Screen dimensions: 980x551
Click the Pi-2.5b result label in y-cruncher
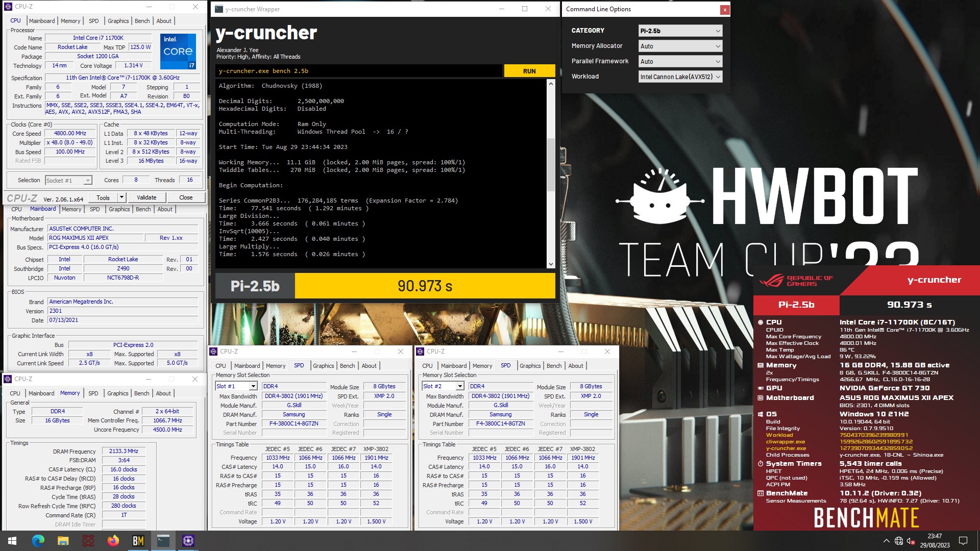click(255, 286)
